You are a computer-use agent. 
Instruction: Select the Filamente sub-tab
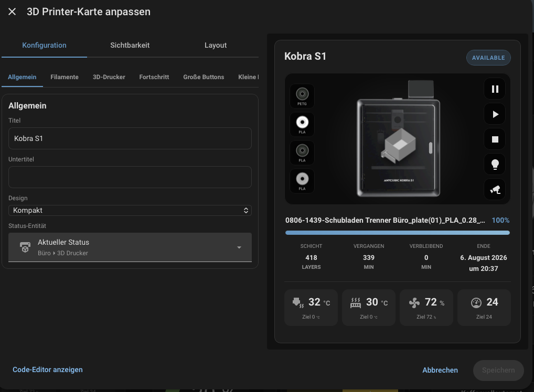click(65, 77)
